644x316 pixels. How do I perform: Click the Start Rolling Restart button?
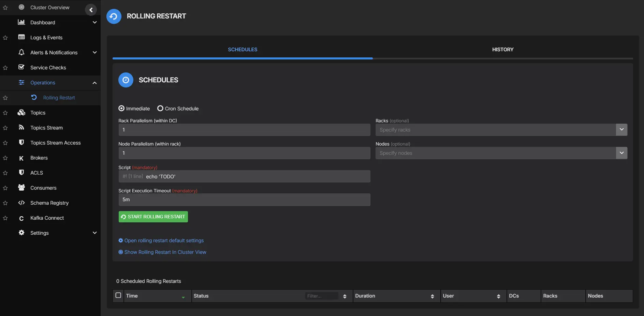click(x=153, y=216)
